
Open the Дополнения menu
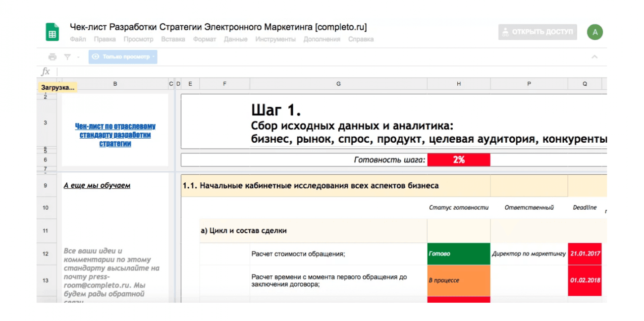322,39
